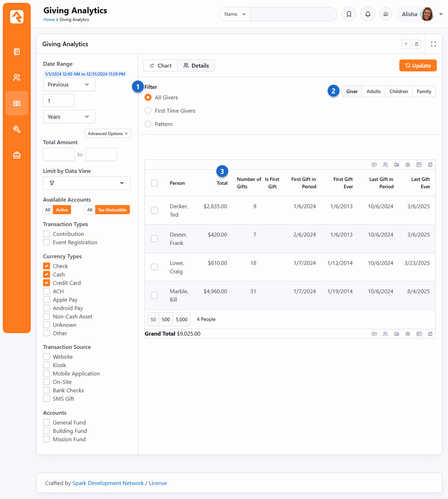The image size is (448, 499).
Task: Click the search text field in header
Action: click(x=293, y=14)
